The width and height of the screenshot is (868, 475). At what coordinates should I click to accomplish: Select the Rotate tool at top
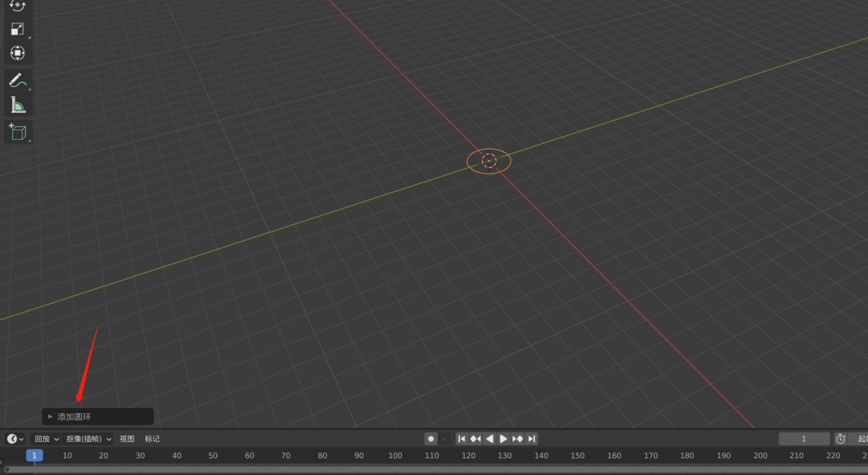point(18,6)
